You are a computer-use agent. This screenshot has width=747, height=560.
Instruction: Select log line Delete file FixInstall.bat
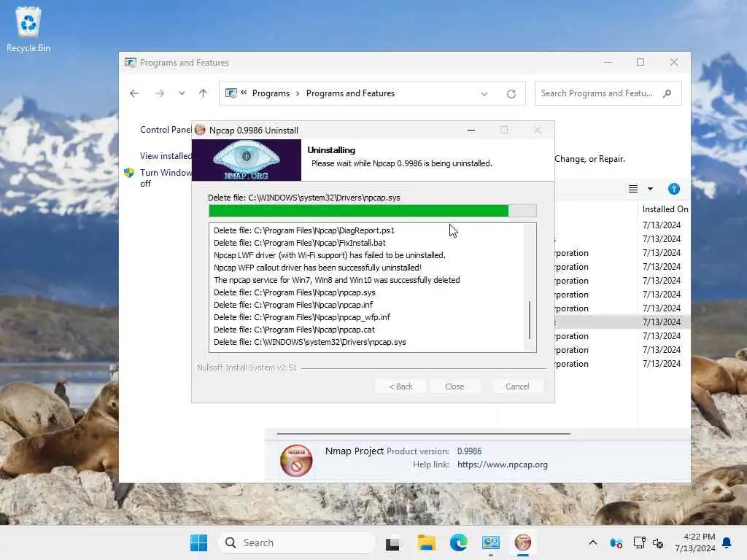[300, 243]
